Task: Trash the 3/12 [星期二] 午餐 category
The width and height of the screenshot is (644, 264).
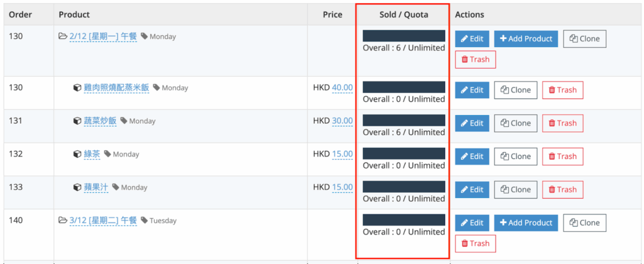Action: point(475,244)
